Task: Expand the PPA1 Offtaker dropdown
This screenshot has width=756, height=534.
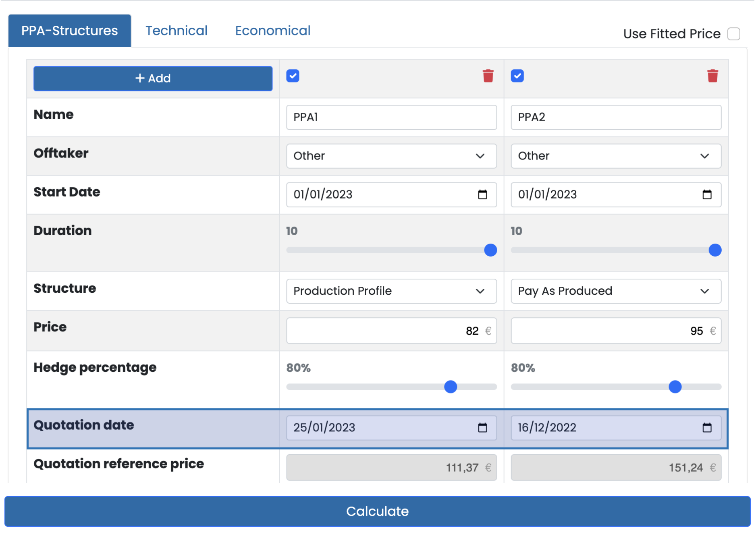Action: coord(391,156)
